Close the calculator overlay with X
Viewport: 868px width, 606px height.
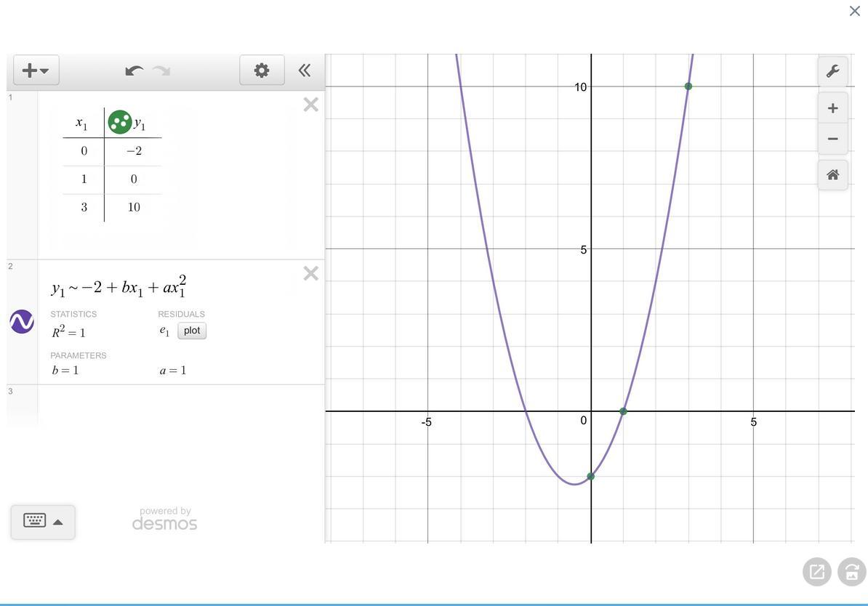click(855, 11)
